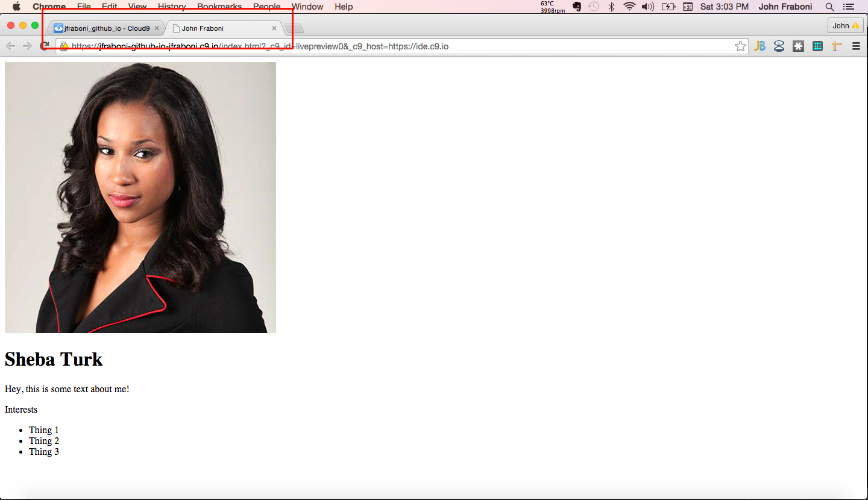Open Time Machine menu bar icon
Image resolution: width=868 pixels, height=500 pixels.
[594, 7]
